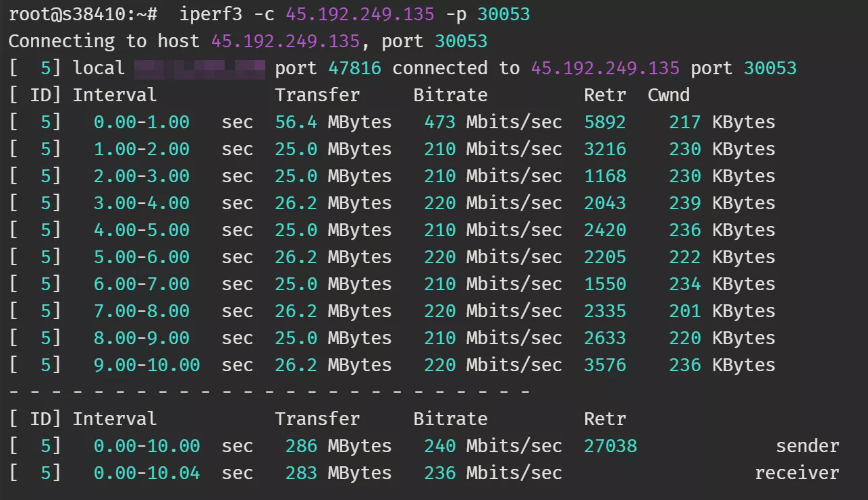Click the receiver label in the summary
868x500 pixels.
point(796,473)
